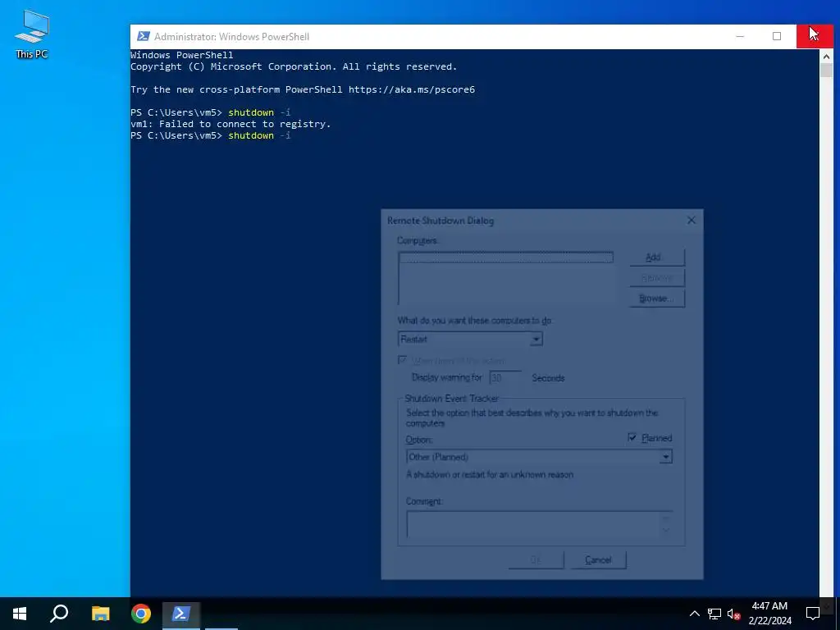Click the Comment text box

(539, 524)
